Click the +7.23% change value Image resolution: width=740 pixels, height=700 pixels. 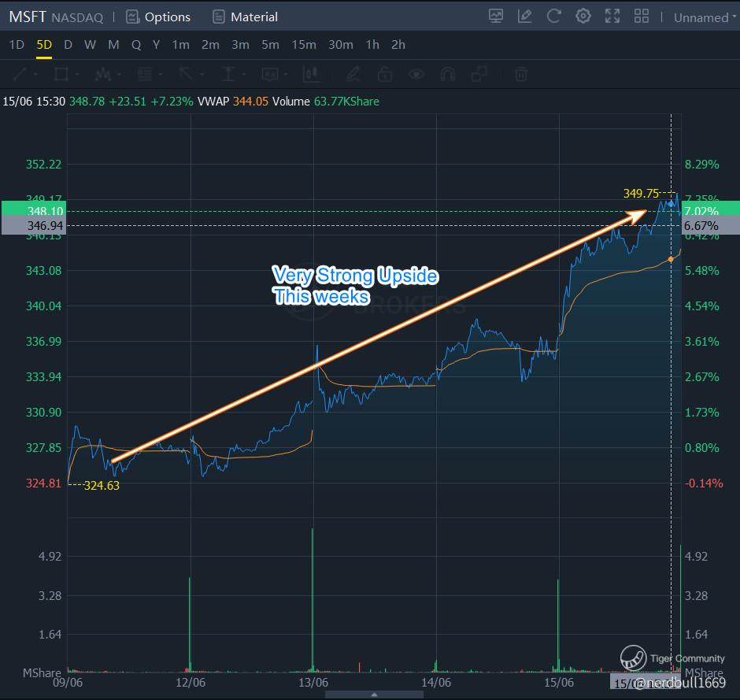pos(172,102)
